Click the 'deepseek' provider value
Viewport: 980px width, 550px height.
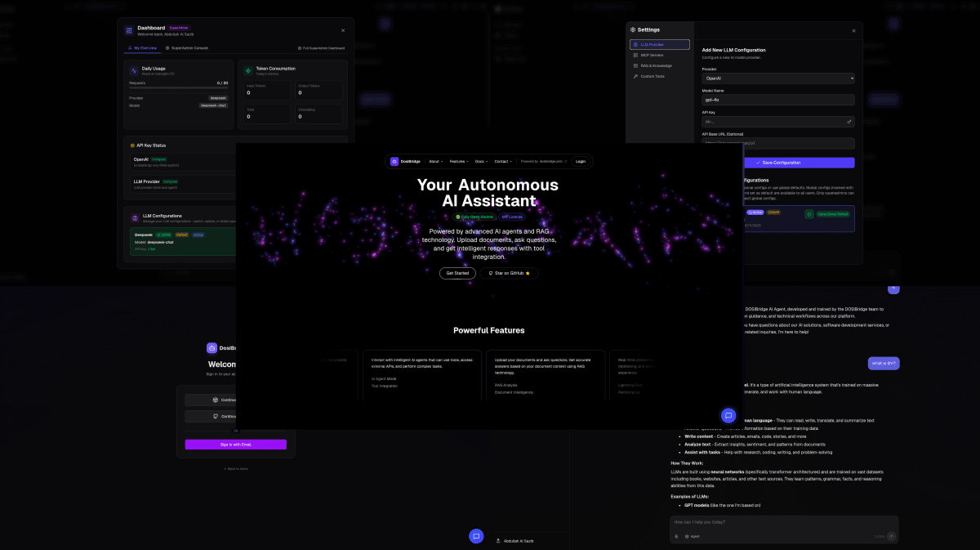pyautogui.click(x=218, y=98)
